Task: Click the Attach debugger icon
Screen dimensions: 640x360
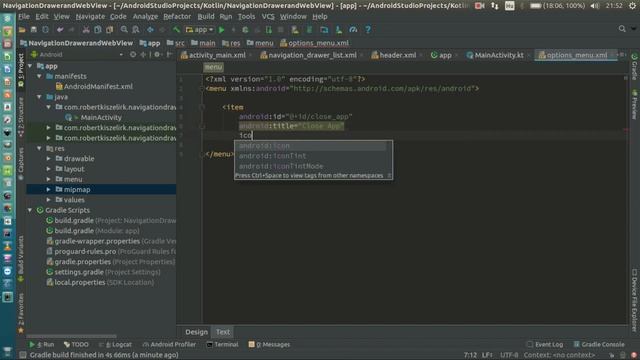Action: coord(268,30)
